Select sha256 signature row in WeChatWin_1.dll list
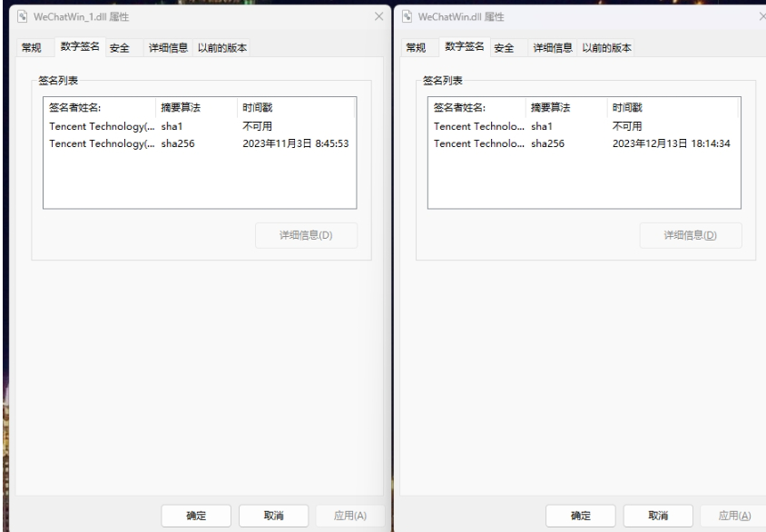766x532 pixels. click(x=200, y=143)
